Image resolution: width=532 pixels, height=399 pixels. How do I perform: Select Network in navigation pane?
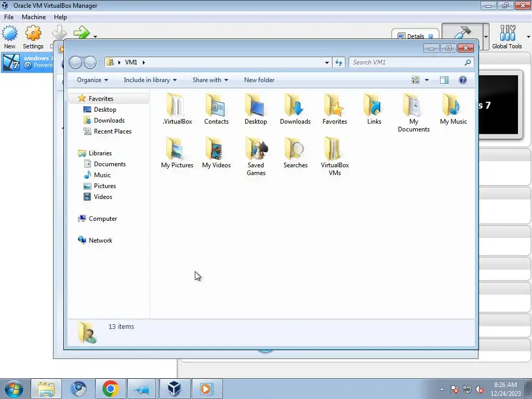tap(100, 240)
